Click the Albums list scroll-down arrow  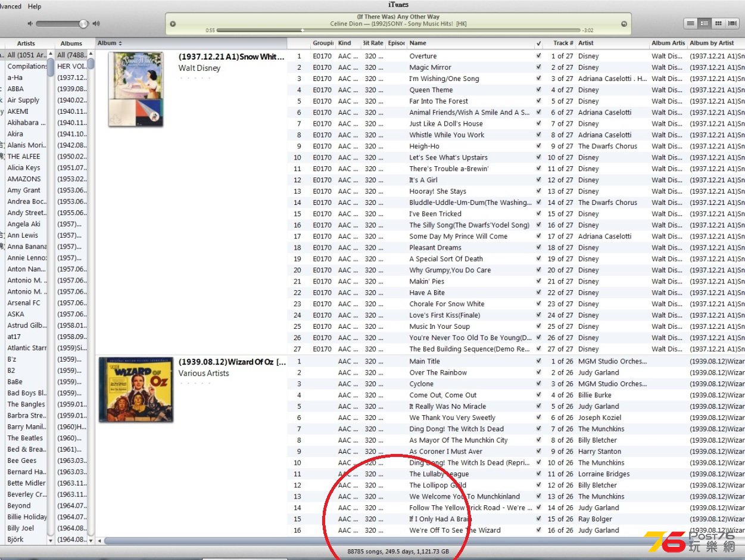coord(91,540)
